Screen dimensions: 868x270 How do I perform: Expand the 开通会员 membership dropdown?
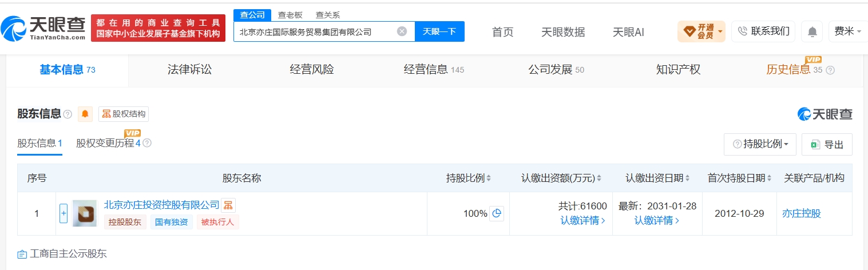[701, 31]
